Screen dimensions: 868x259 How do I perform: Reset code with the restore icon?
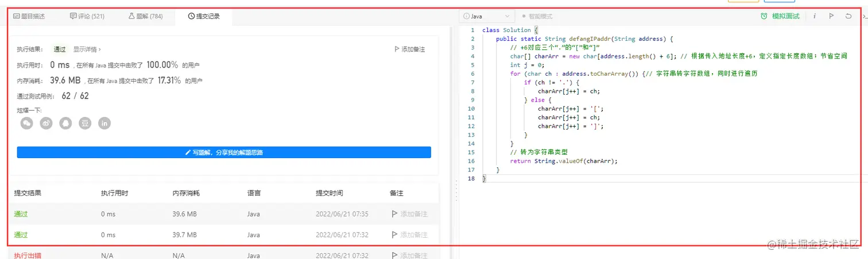coord(848,16)
